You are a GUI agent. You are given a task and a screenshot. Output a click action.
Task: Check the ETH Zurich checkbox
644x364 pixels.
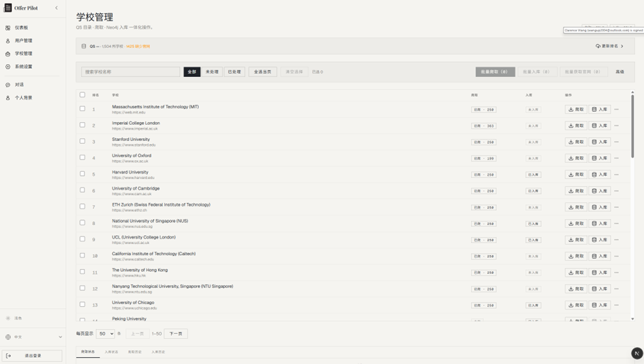(x=82, y=207)
